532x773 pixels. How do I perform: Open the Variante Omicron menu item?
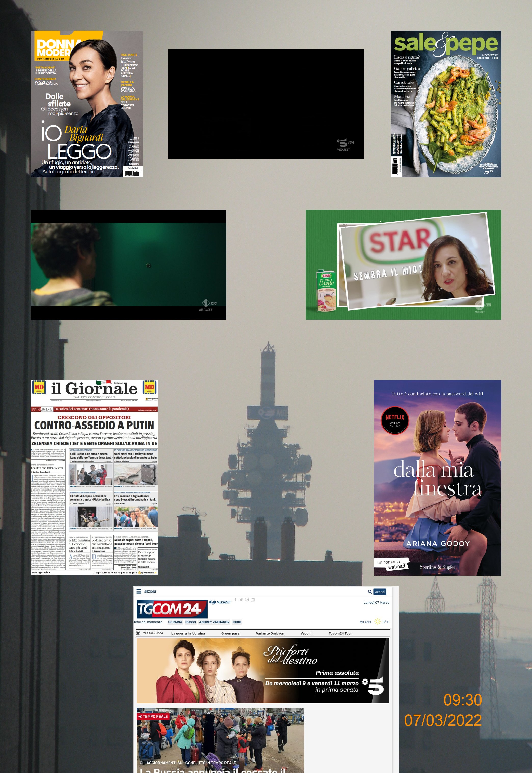270,633
